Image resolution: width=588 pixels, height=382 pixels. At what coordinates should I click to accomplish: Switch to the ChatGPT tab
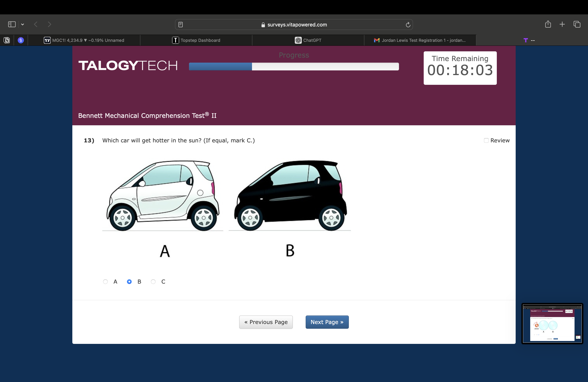pyautogui.click(x=308, y=40)
